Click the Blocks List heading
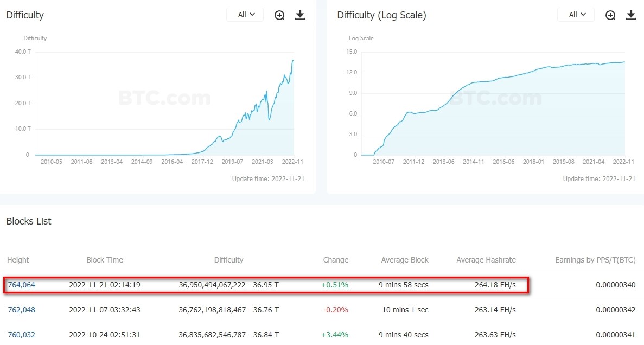The width and height of the screenshot is (644, 345). click(29, 221)
